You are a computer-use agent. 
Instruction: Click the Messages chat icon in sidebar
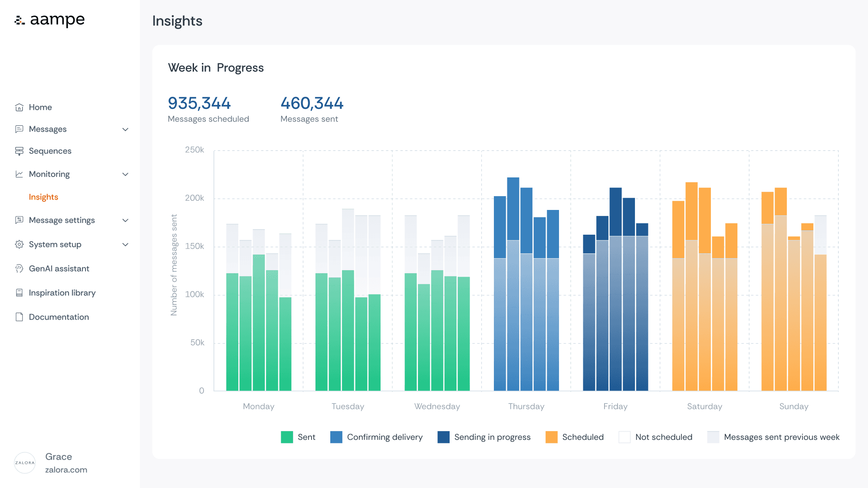[x=19, y=129]
